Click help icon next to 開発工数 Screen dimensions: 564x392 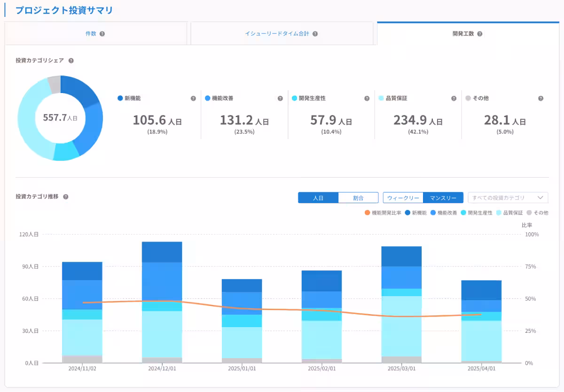point(480,34)
